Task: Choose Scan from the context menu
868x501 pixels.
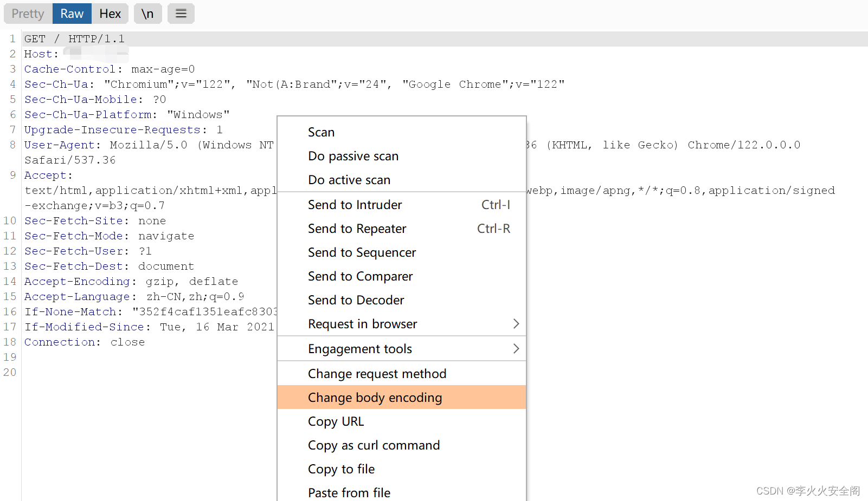Action: click(x=402, y=132)
